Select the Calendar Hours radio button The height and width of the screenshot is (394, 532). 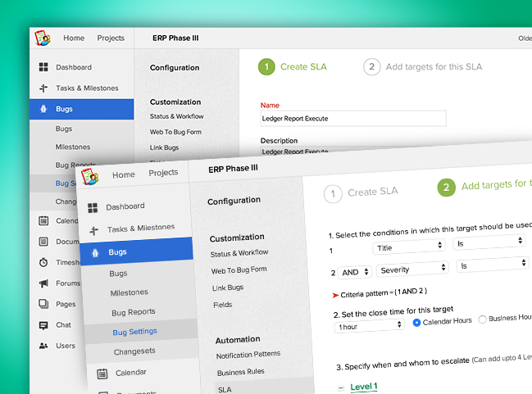[x=416, y=322]
